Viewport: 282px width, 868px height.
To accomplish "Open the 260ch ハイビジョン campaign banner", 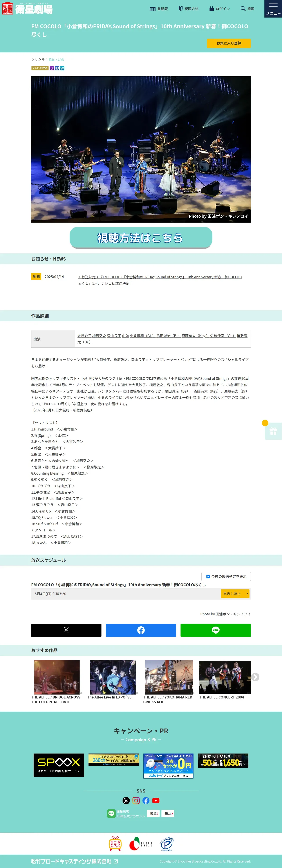I will pos(114,760).
